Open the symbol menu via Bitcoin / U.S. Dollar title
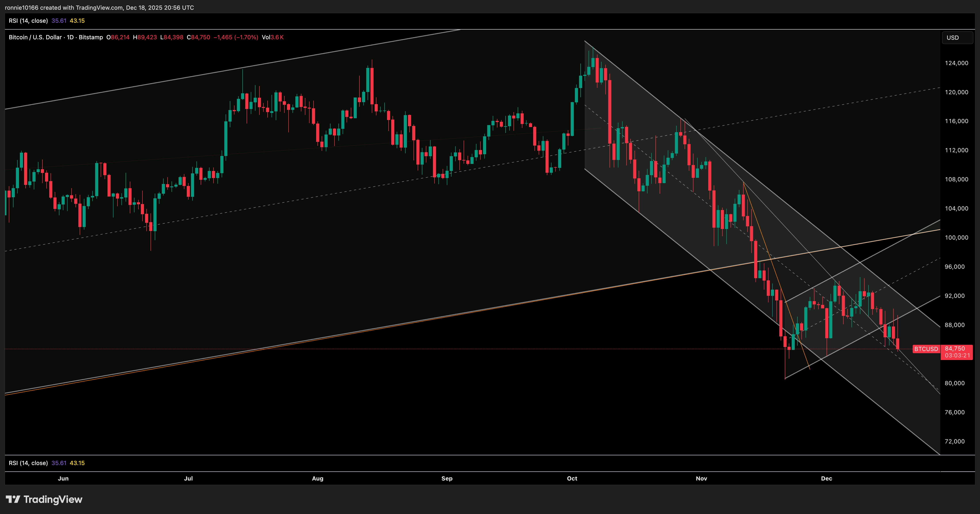 [x=35, y=37]
